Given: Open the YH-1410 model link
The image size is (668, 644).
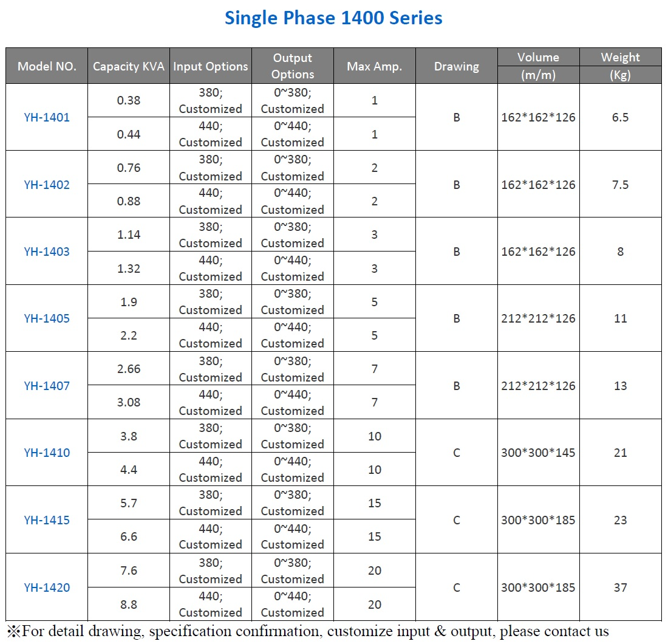Looking at the screenshot, I should [x=47, y=453].
